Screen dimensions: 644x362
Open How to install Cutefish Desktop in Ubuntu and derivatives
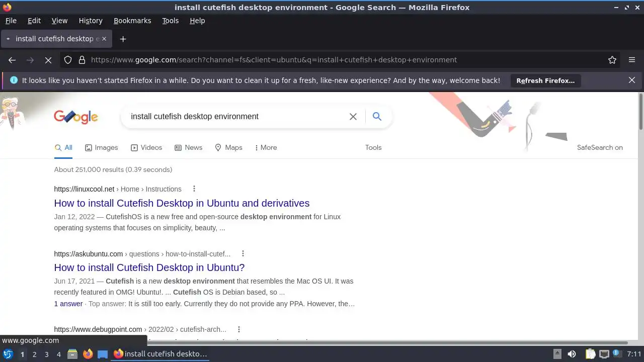[182, 203]
